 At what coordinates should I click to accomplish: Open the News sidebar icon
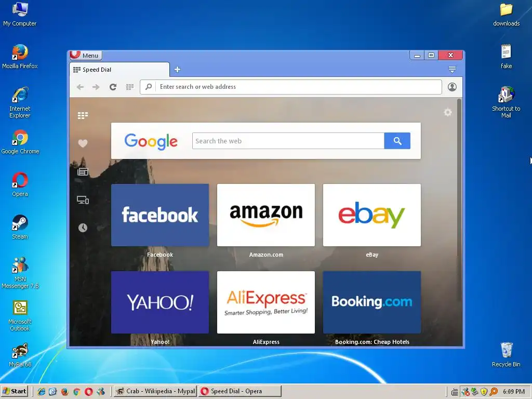(x=83, y=171)
